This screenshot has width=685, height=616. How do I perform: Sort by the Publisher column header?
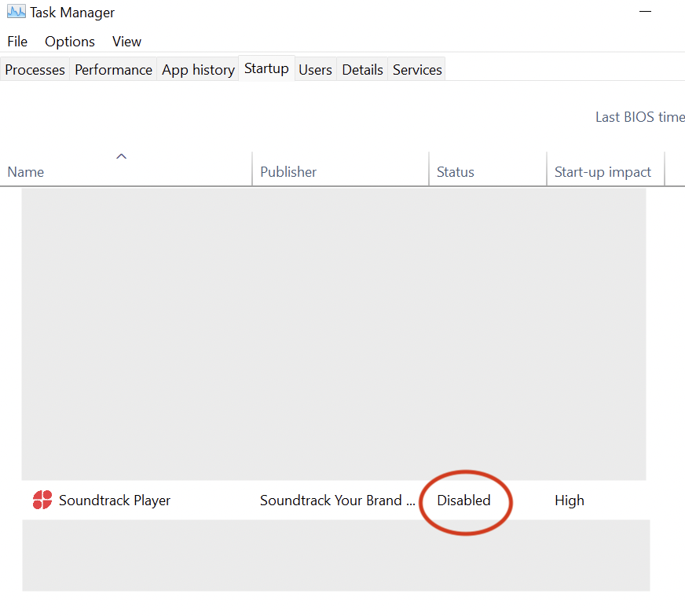click(341, 170)
